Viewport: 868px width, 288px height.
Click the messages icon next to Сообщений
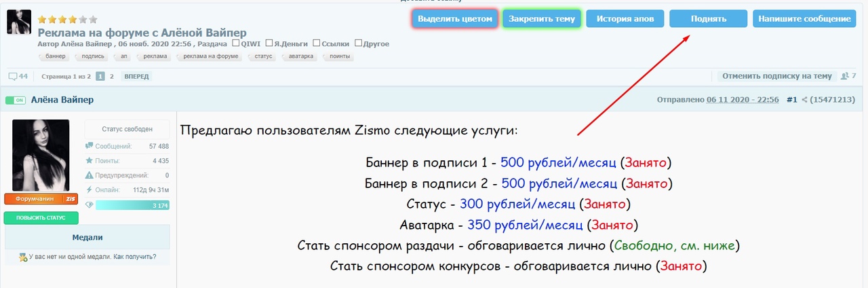89,146
